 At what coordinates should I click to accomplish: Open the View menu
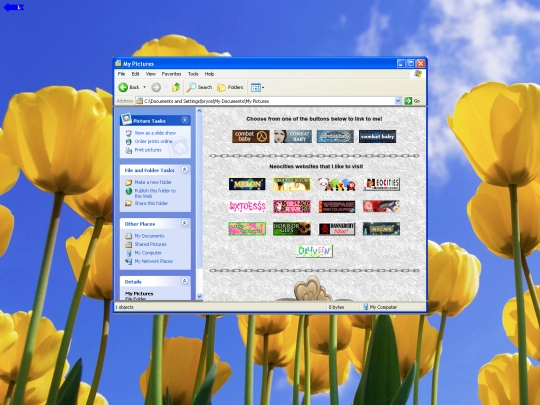coord(150,74)
